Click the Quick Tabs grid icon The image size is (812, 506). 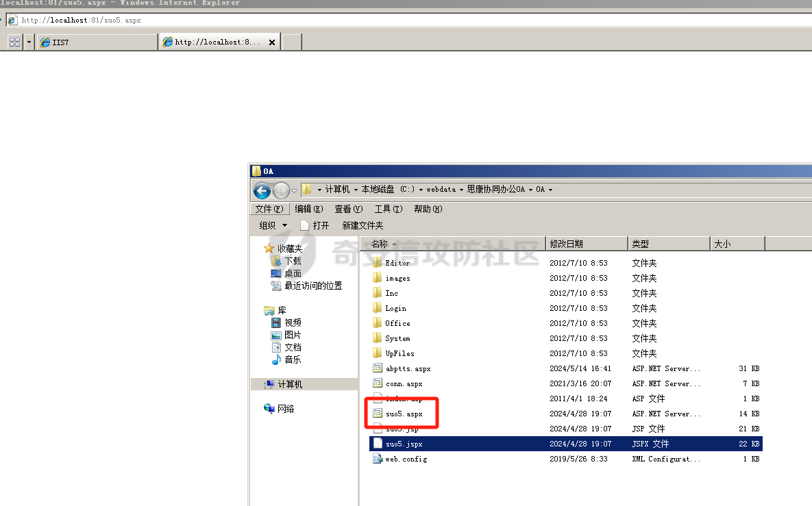(x=15, y=42)
